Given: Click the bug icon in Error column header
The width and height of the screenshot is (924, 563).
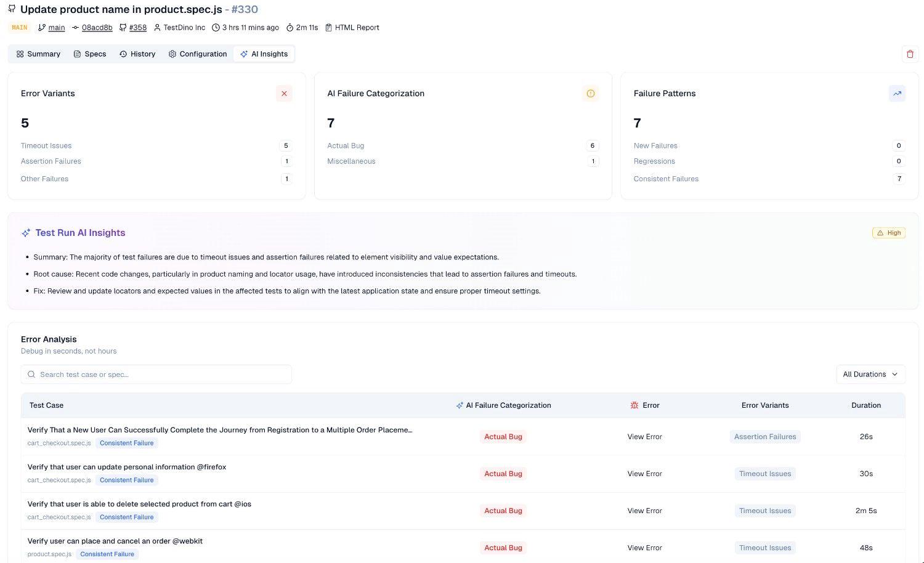Looking at the screenshot, I should pos(634,405).
